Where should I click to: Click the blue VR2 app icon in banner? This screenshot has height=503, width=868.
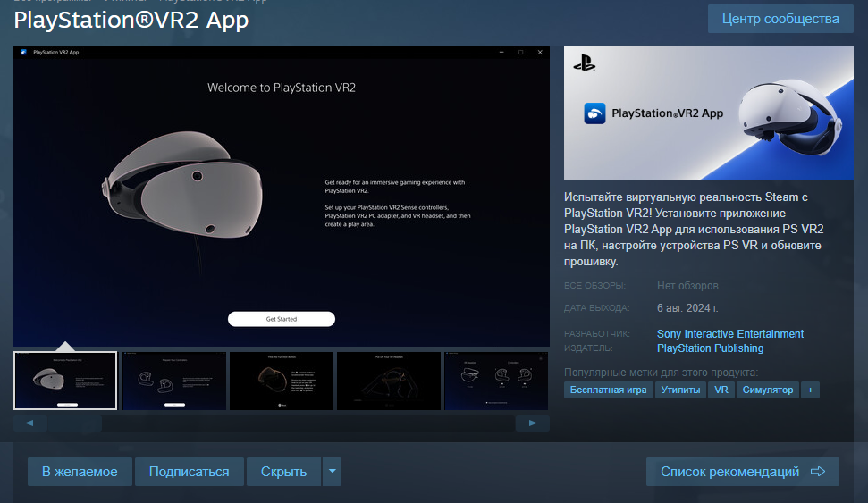point(594,113)
